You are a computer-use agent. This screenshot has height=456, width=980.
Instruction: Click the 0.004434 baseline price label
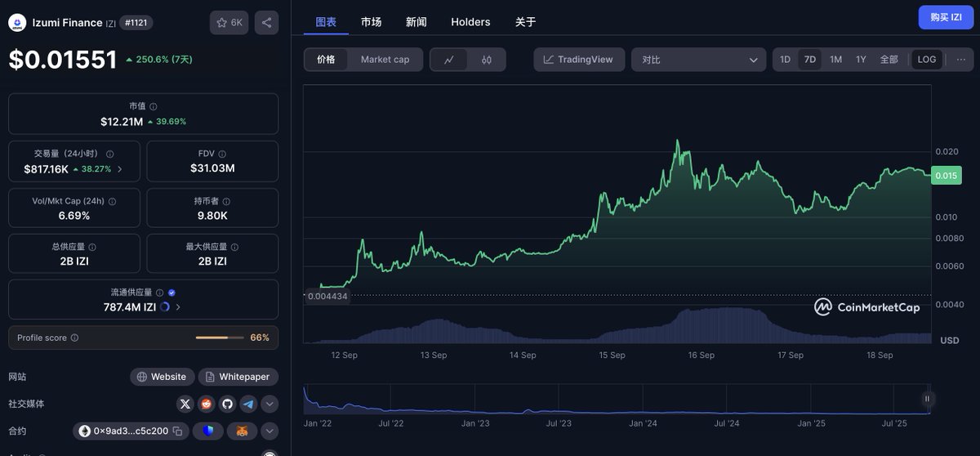(x=327, y=296)
